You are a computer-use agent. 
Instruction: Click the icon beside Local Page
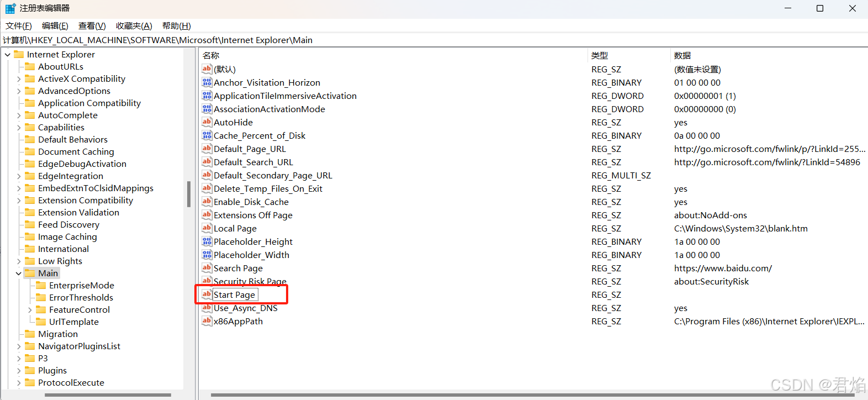coord(207,228)
